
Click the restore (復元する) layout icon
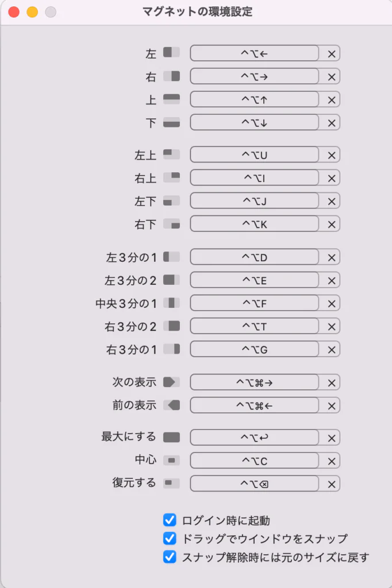172,483
